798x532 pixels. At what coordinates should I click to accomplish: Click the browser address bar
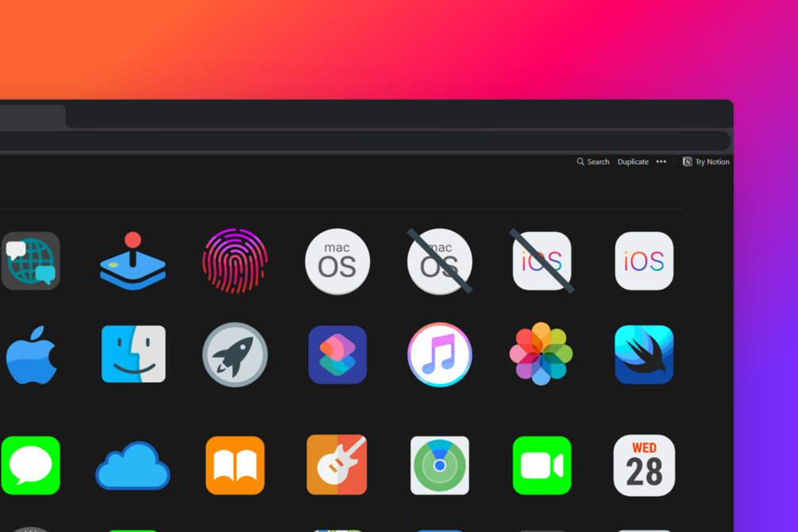click(x=365, y=141)
